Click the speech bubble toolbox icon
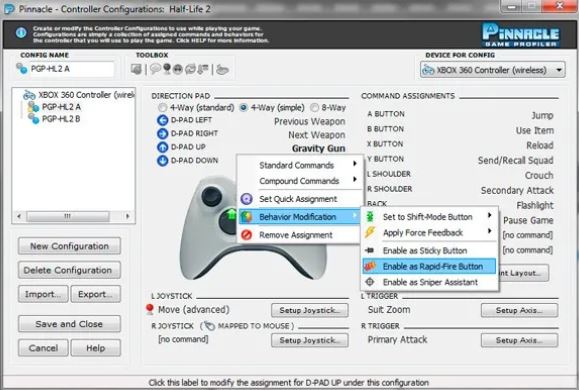Image resolution: width=579 pixels, height=390 pixels. tap(155, 69)
